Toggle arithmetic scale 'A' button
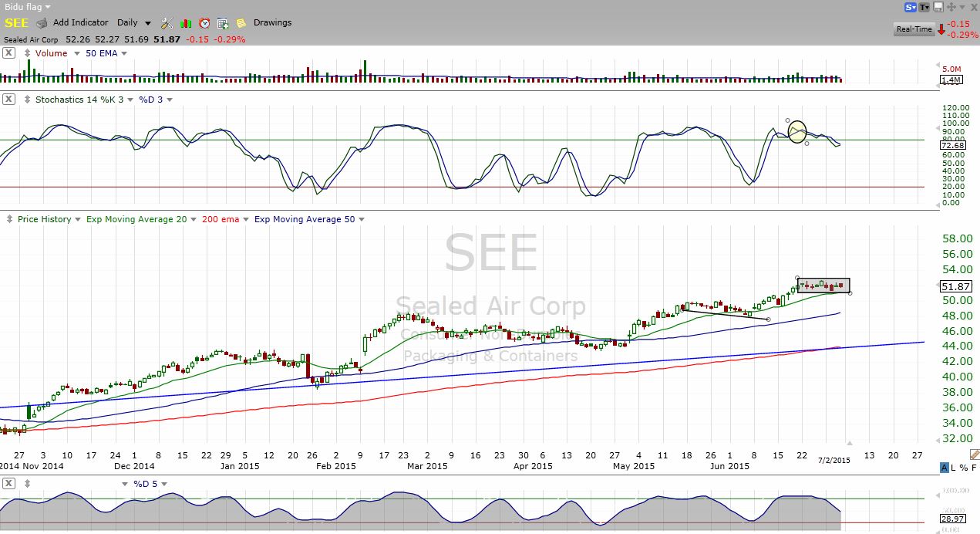The width and height of the screenshot is (980, 534). (945, 468)
